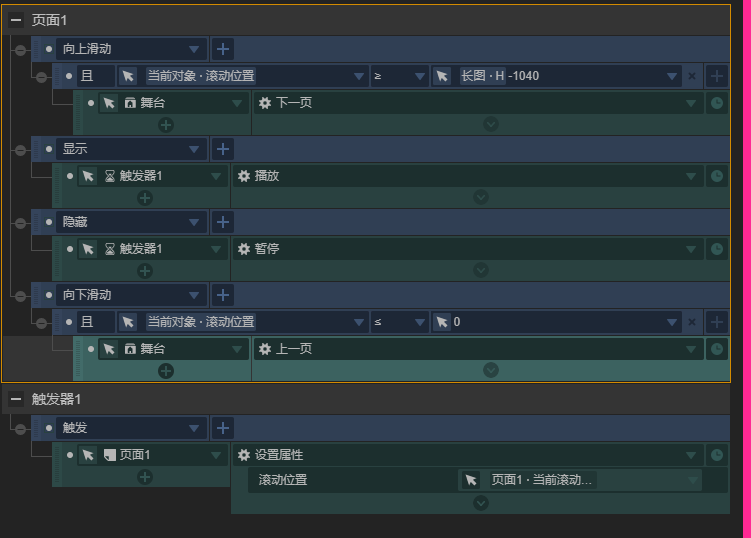751x538 pixels.
Task: Add target below 舞台 for 上一页
Action: click(x=166, y=371)
